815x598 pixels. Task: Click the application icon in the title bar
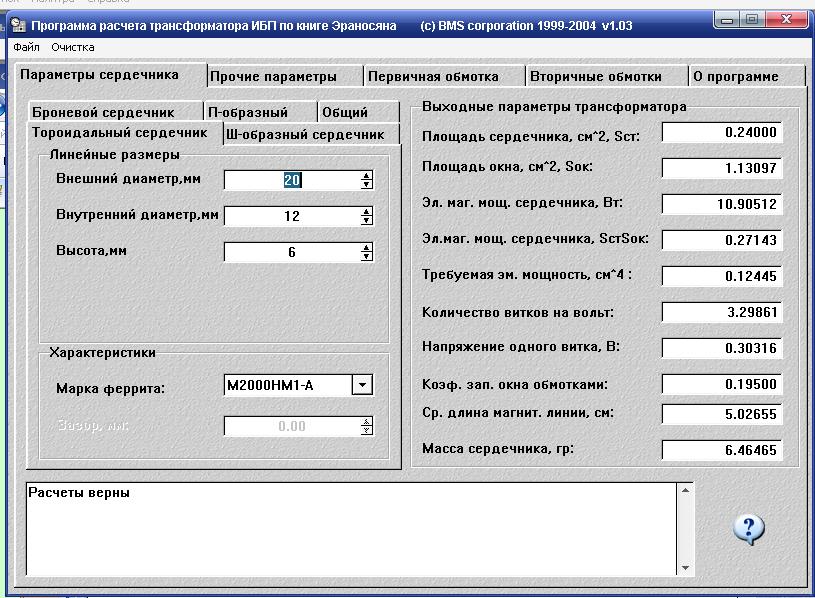tap(18, 25)
